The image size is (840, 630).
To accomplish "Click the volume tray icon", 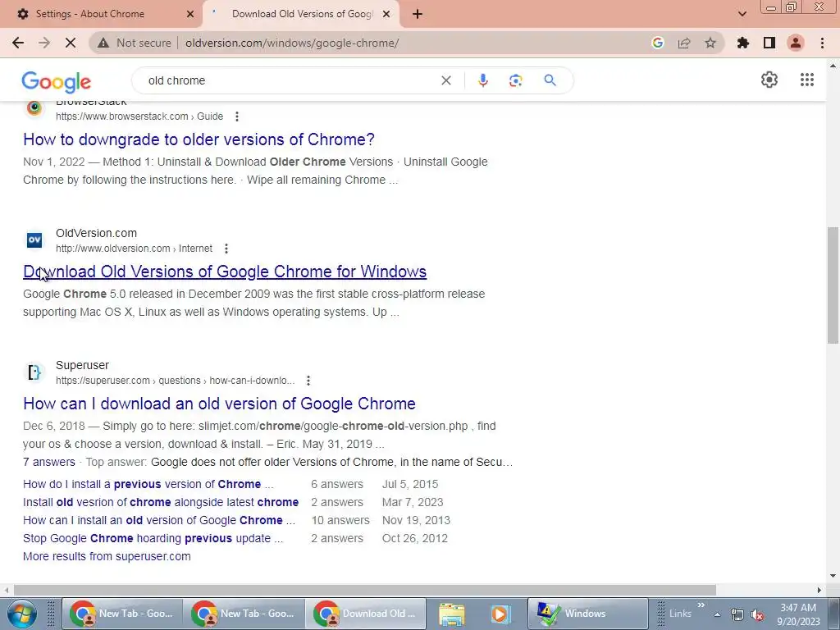I will point(757,615).
